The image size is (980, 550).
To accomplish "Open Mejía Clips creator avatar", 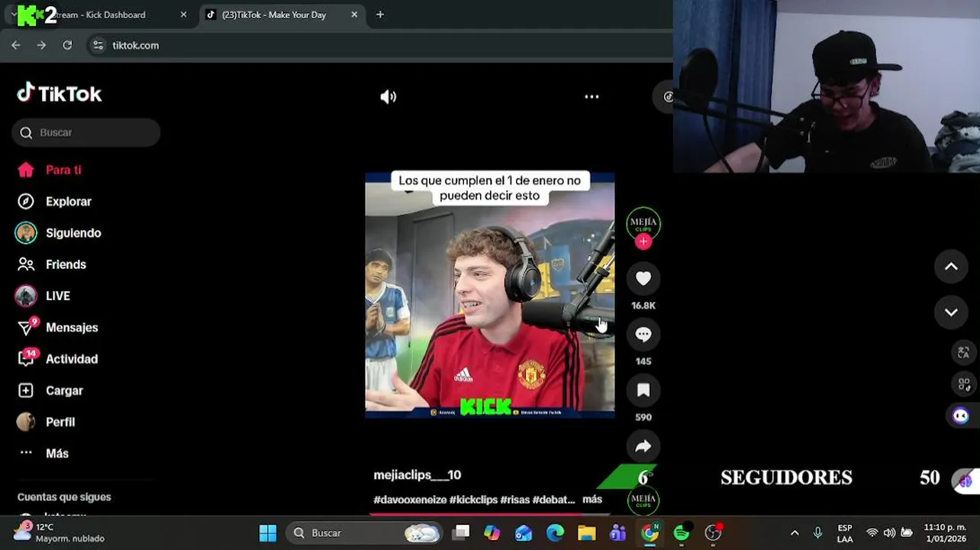I will (643, 222).
